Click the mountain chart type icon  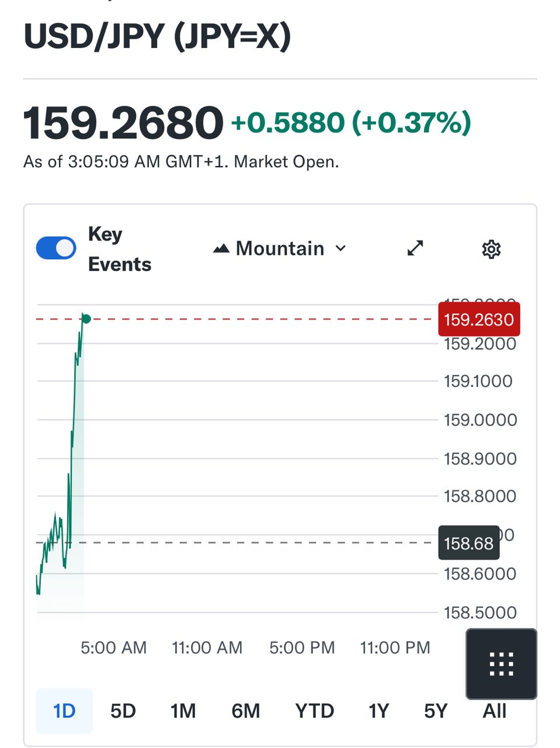pos(221,249)
